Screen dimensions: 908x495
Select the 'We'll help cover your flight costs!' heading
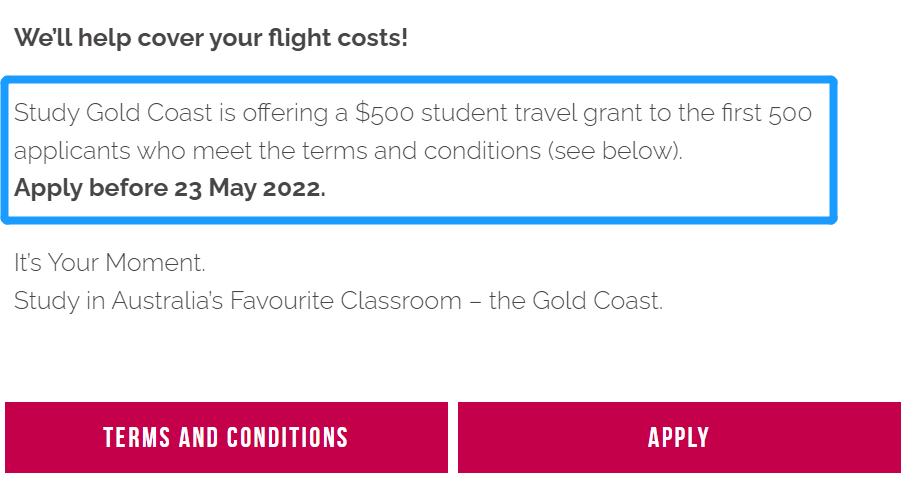(211, 38)
